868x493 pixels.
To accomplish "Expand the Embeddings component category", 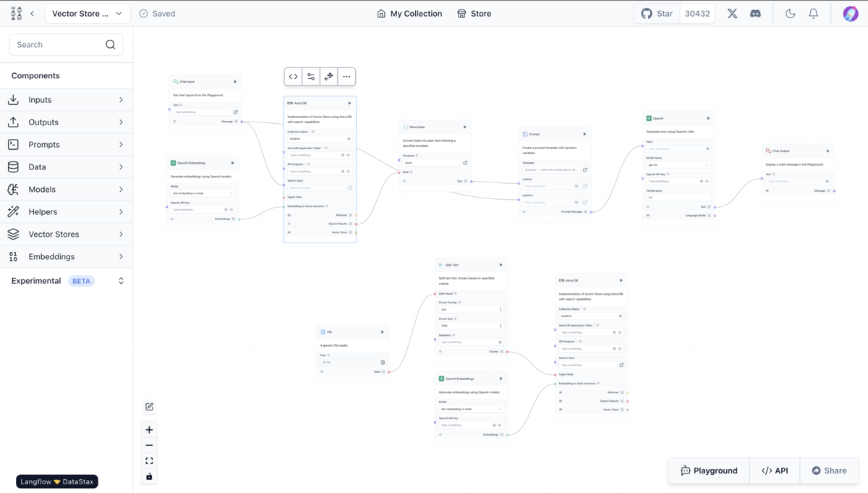I will (x=66, y=257).
